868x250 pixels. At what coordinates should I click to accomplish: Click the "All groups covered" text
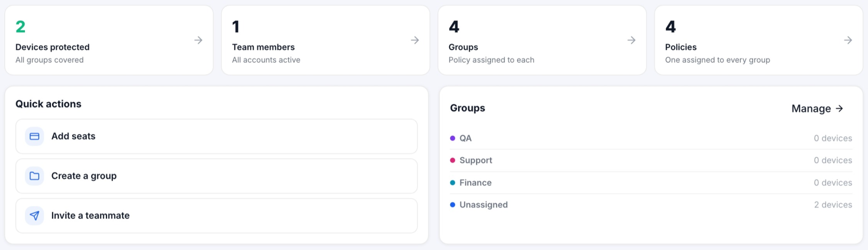(49, 60)
